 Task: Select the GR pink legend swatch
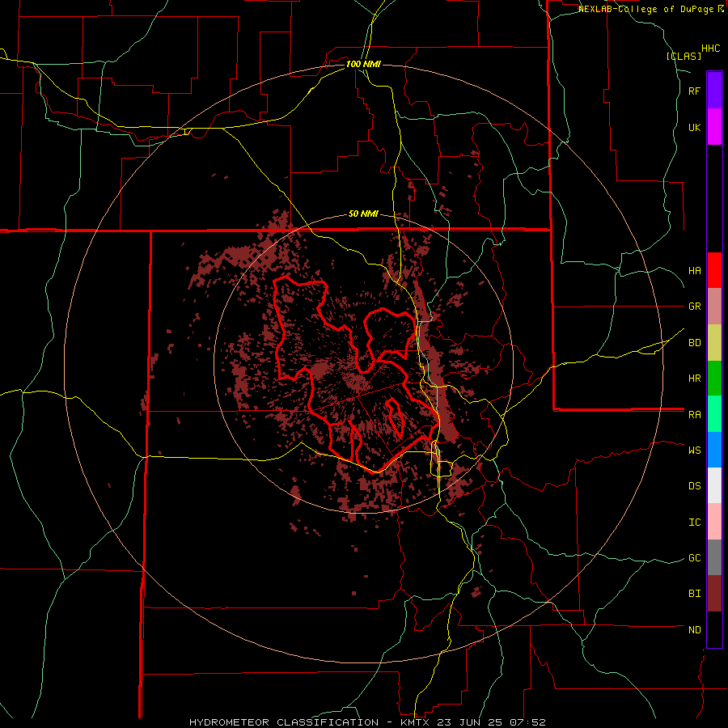click(714, 307)
